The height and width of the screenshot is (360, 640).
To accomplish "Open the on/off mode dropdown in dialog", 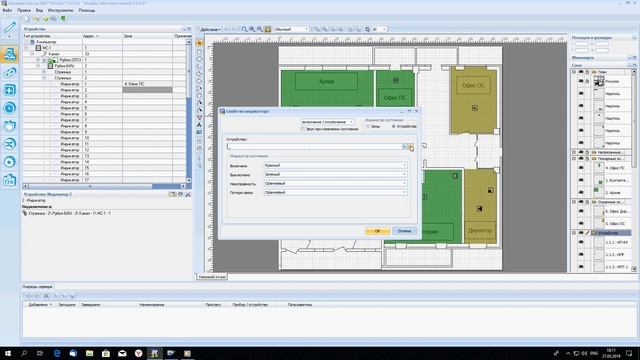I will [327, 122].
